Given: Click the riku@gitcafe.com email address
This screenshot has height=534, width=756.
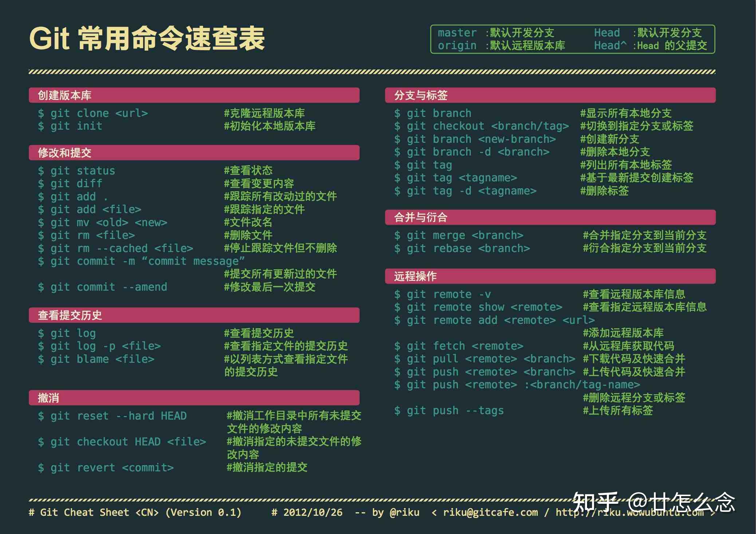Looking at the screenshot, I should coord(490,513).
